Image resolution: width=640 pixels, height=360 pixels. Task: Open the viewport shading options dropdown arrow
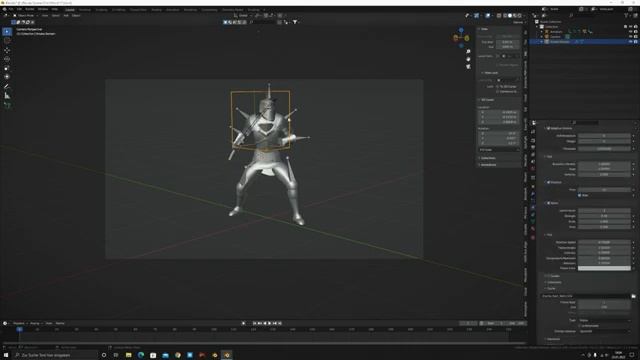tap(524, 16)
